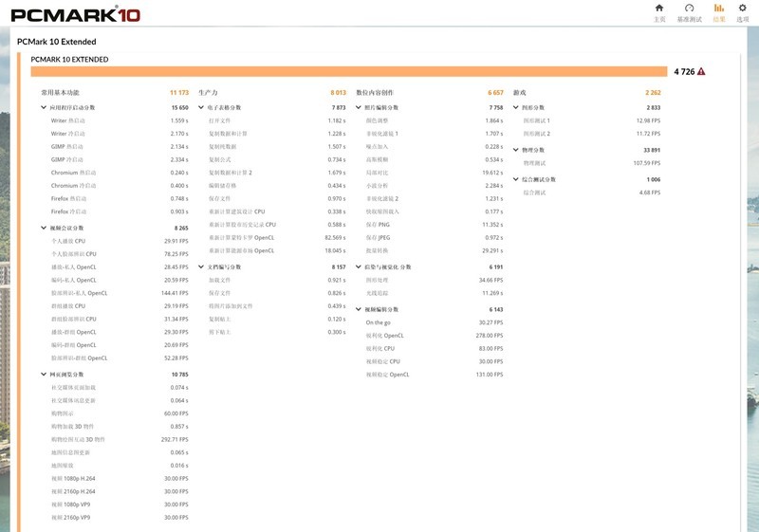Click the Writer row showing 2.170 s
The width and height of the screenshot is (759, 532).
point(120,134)
